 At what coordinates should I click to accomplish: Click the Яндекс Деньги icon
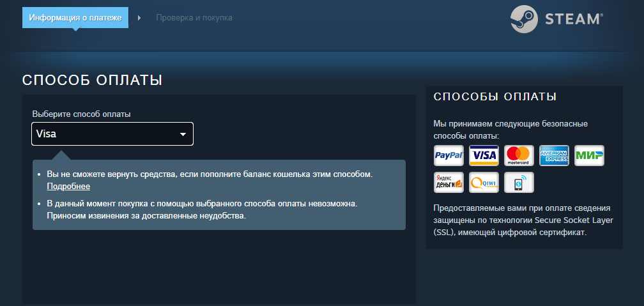point(448,182)
